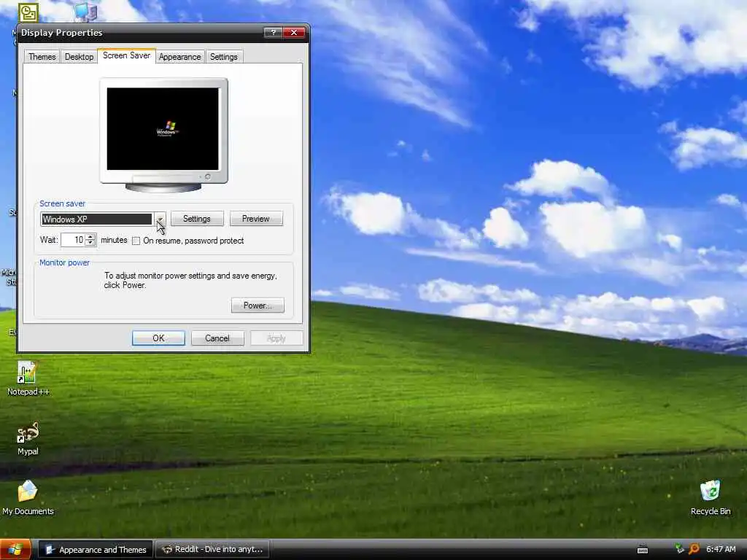Open monitor Power settings button
This screenshot has height=560, width=747.
[x=258, y=306]
